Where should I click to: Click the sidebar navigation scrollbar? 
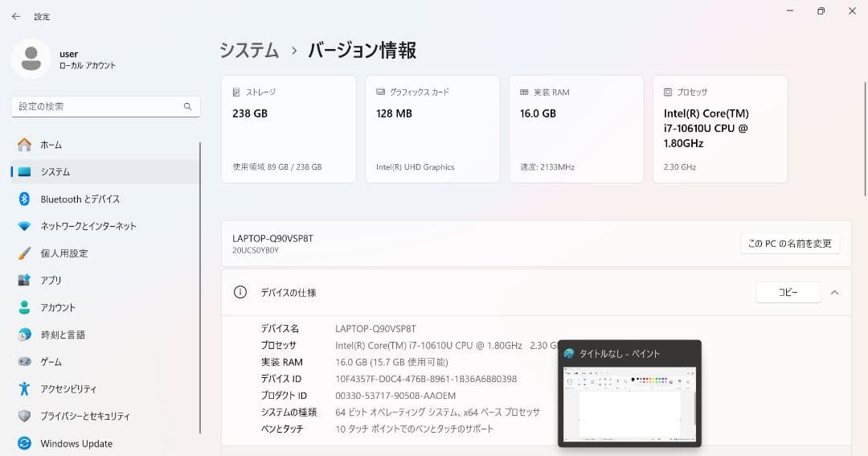200,288
